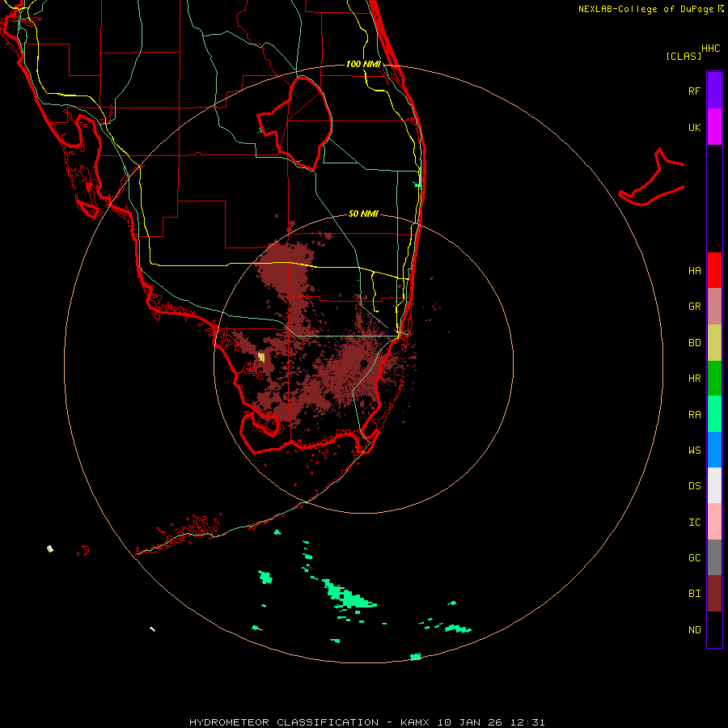728x728 pixels.
Task: Click the 'ND' legend label
Action: pyautogui.click(x=694, y=630)
